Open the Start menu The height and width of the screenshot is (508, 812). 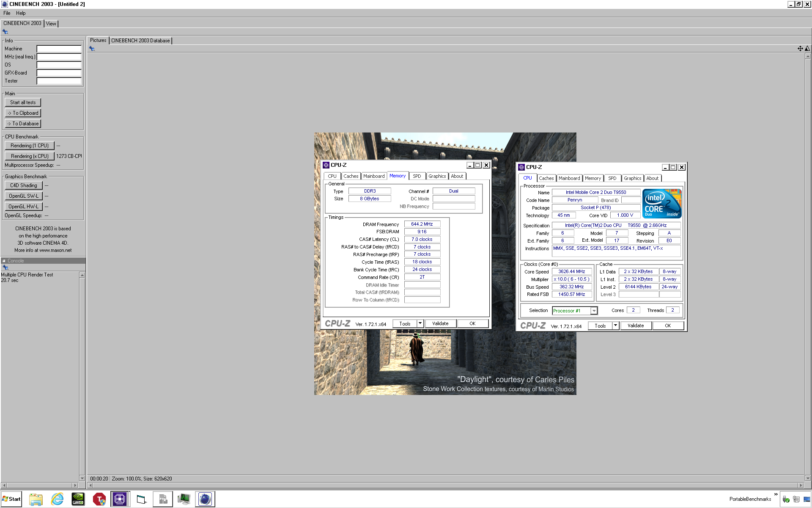pyautogui.click(x=11, y=499)
